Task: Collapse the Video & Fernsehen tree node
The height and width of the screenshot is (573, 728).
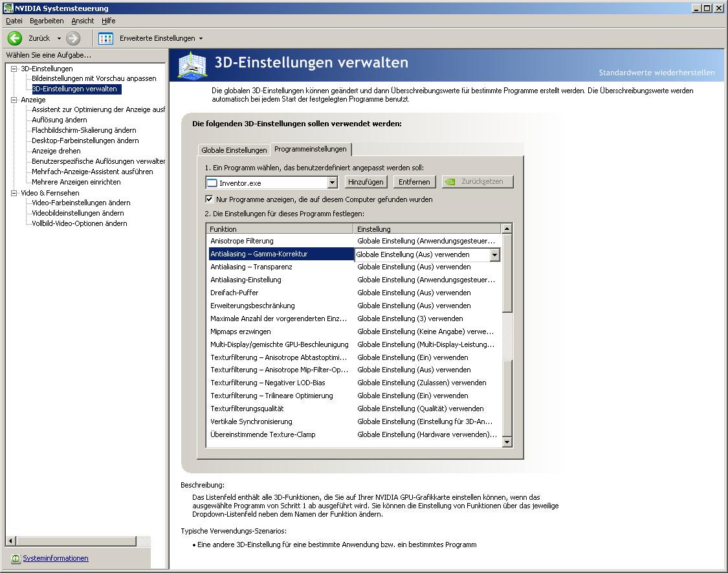Action: coord(14,193)
